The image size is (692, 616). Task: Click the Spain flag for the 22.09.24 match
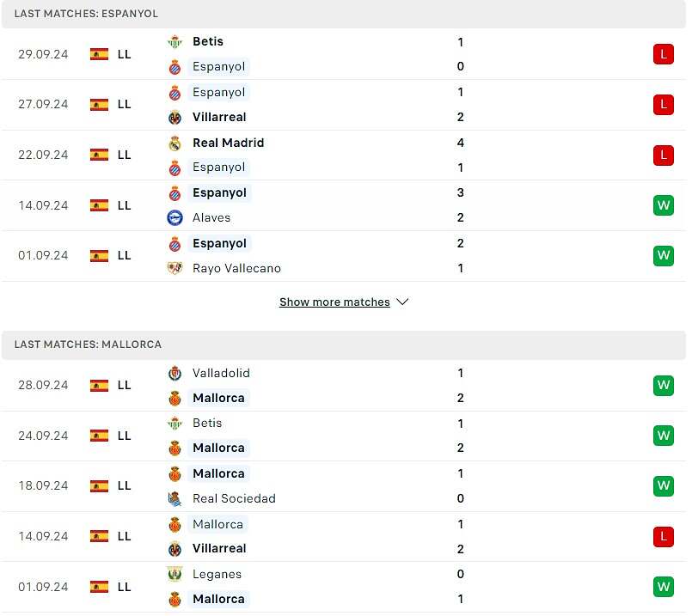[x=100, y=156]
